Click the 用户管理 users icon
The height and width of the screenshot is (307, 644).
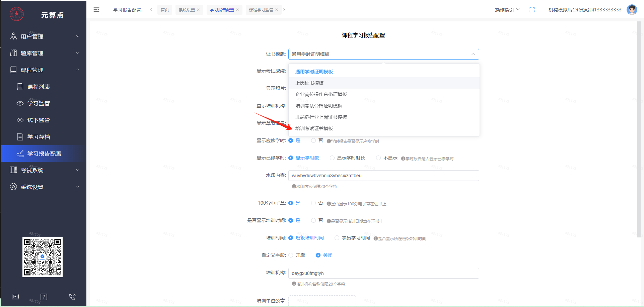click(13, 36)
